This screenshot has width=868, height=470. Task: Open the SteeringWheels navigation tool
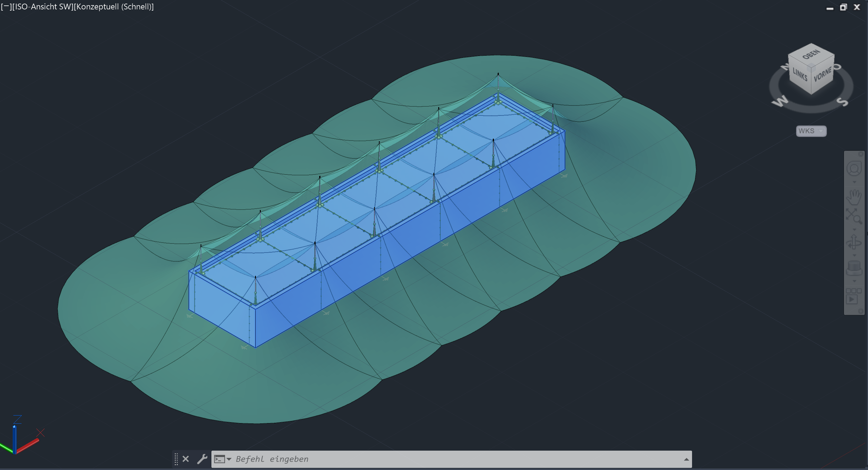854,169
